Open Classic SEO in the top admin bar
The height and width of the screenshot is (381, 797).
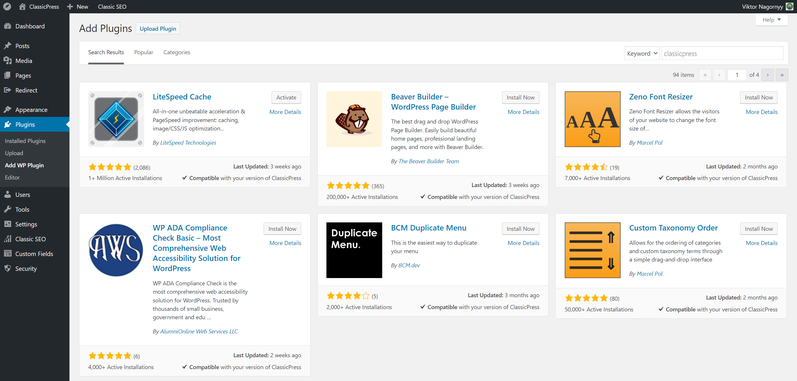(x=112, y=7)
